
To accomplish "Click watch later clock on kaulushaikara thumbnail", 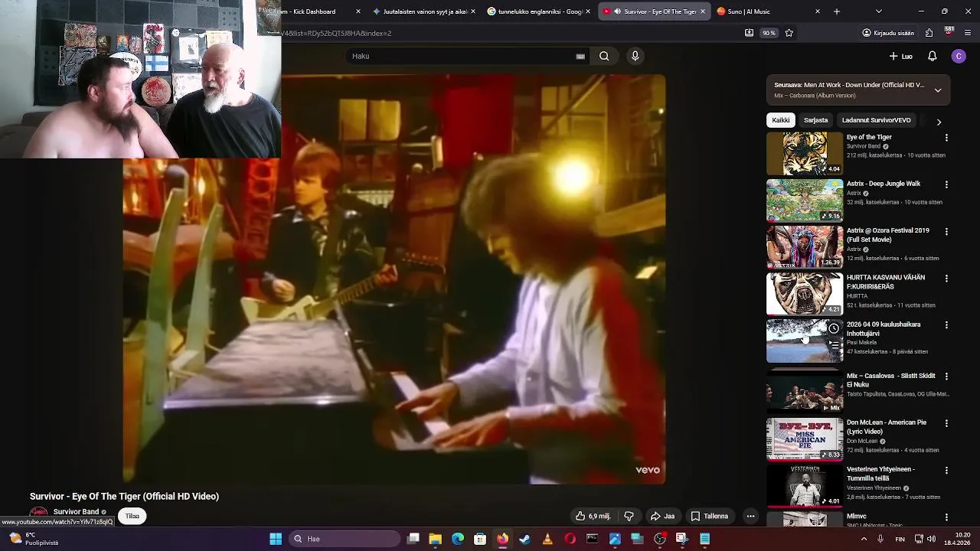I will pos(834,328).
